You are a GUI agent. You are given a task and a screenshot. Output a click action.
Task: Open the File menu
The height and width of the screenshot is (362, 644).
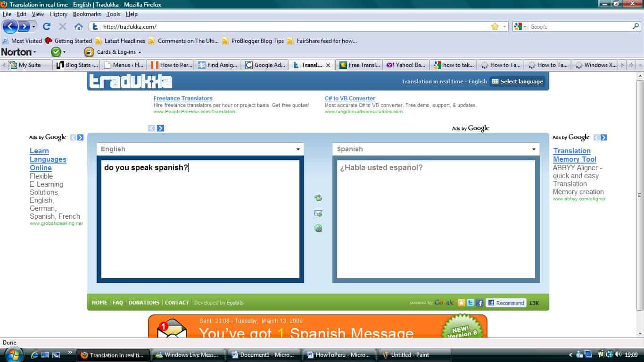[x=7, y=14]
